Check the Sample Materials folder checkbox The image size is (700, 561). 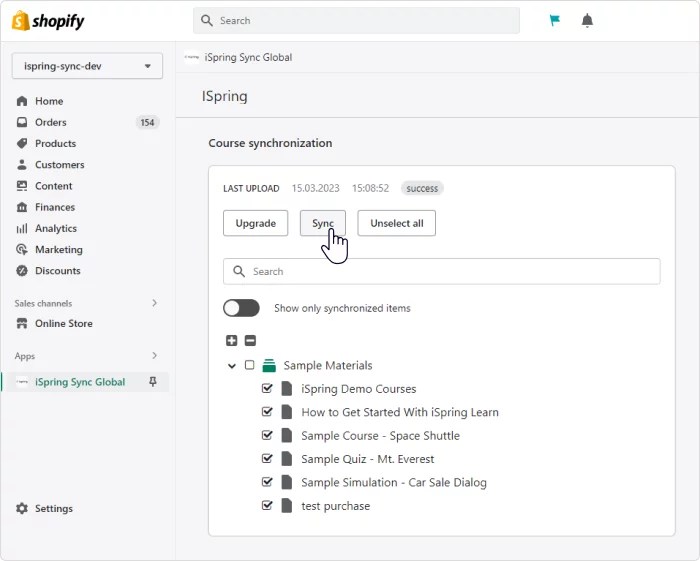[250, 365]
